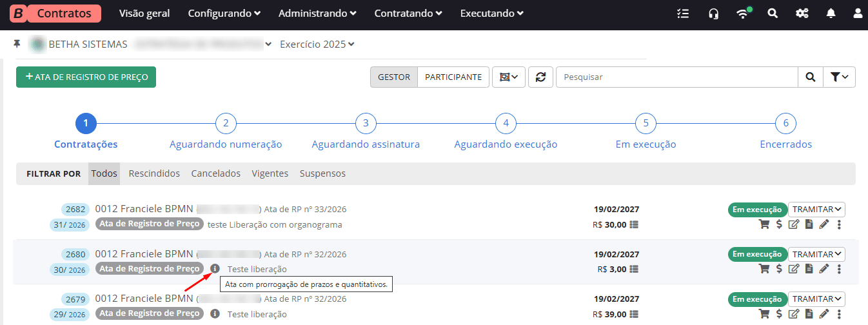
Task: Click shopping cart icon on row 2680
Action: pos(764,269)
